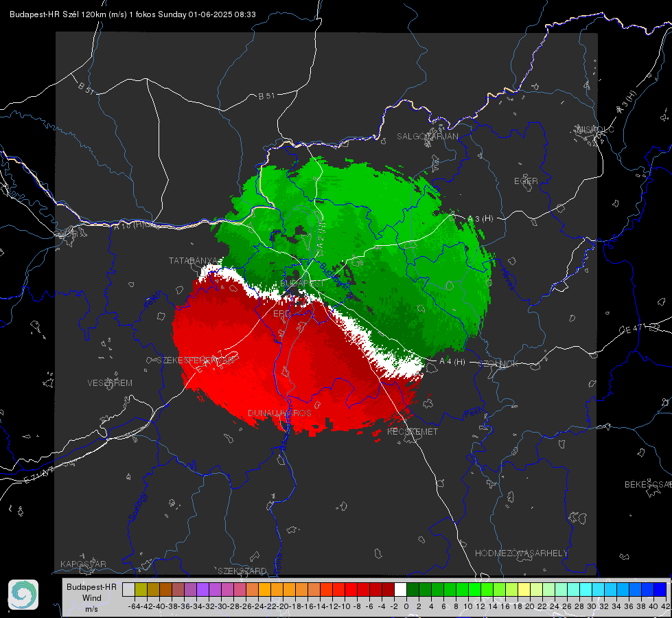Image resolution: width=672 pixels, height=618 pixels.
Task: Click the swirl logo icon beside the legend
Action: (x=23, y=595)
